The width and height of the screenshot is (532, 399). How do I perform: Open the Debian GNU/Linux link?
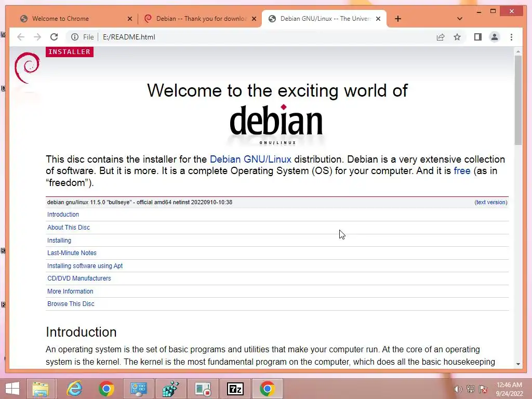pos(250,159)
